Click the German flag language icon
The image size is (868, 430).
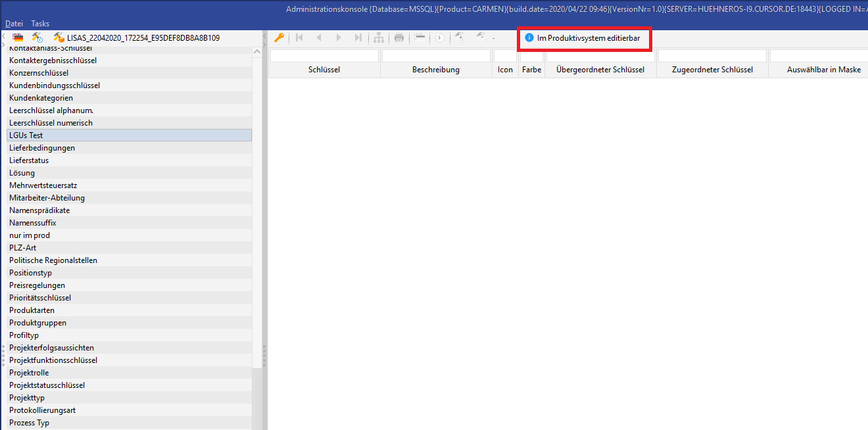(x=18, y=38)
